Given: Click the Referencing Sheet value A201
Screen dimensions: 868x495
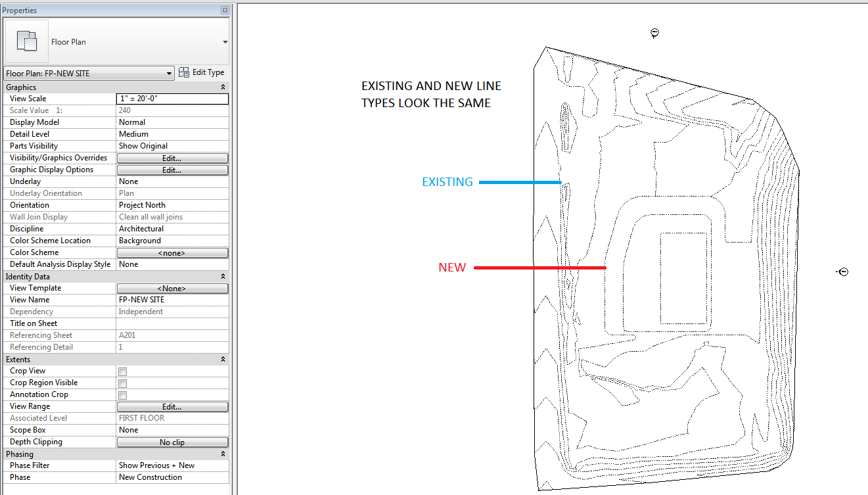Looking at the screenshot, I should (x=172, y=335).
